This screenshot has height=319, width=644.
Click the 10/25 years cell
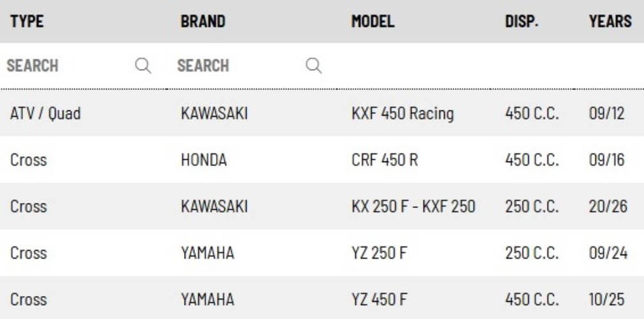pyautogui.click(x=608, y=299)
